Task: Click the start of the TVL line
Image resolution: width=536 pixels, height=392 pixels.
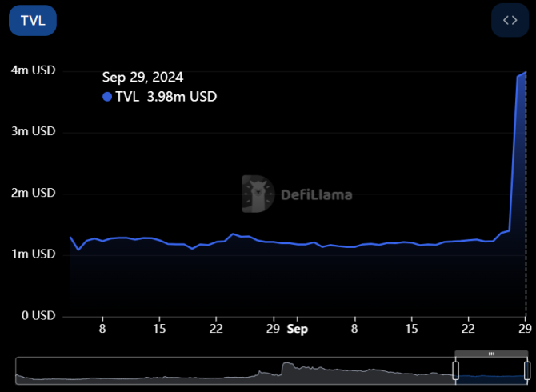Action: [70, 237]
